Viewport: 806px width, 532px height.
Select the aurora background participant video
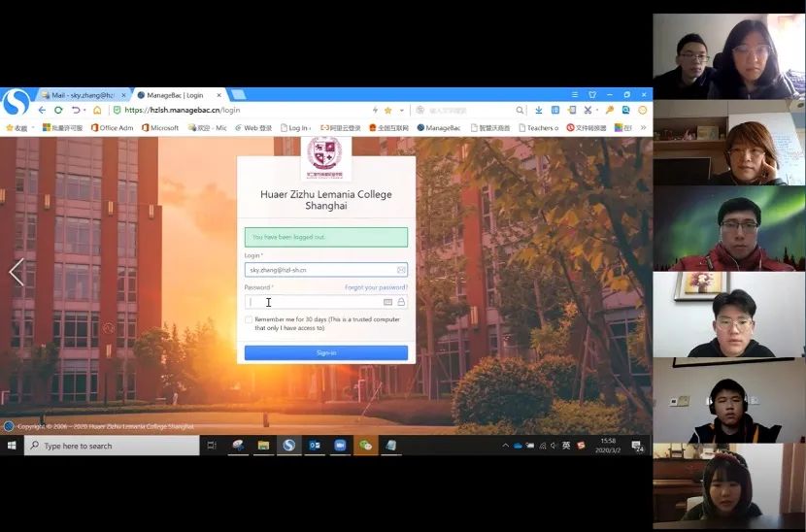pyautogui.click(x=729, y=228)
